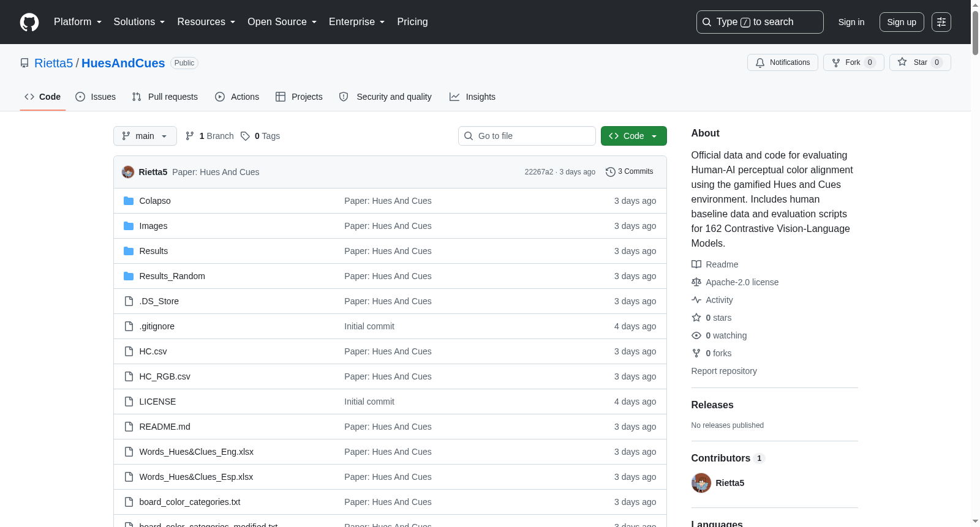Go to the GitHub home logo
Viewport: 980px width, 527px height.
click(29, 22)
